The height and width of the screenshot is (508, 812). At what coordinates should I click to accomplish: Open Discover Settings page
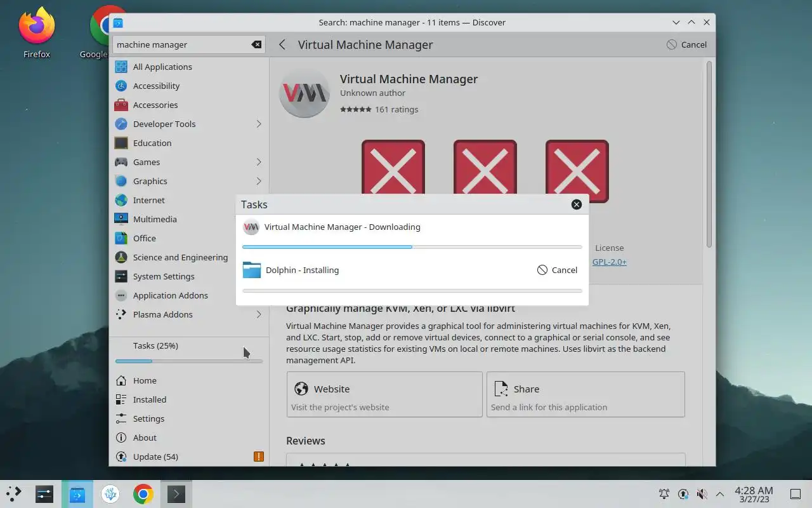pyautogui.click(x=189, y=418)
